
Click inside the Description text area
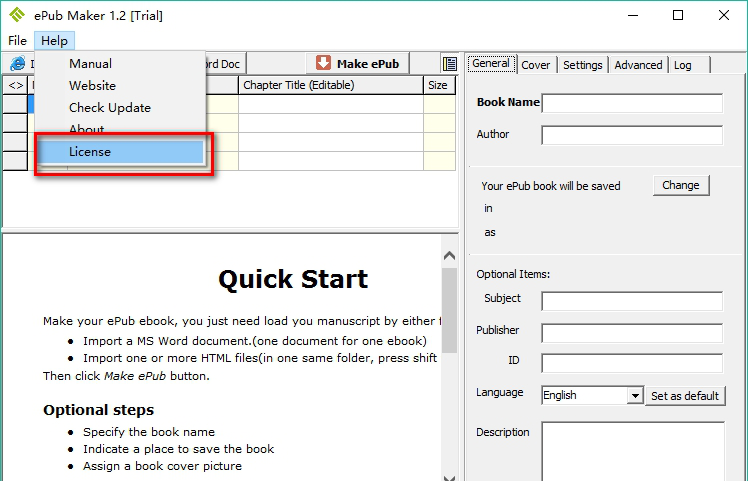[633, 451]
